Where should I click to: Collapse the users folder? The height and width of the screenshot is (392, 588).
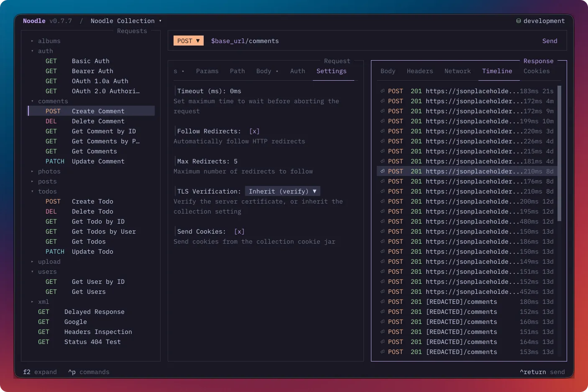click(32, 272)
